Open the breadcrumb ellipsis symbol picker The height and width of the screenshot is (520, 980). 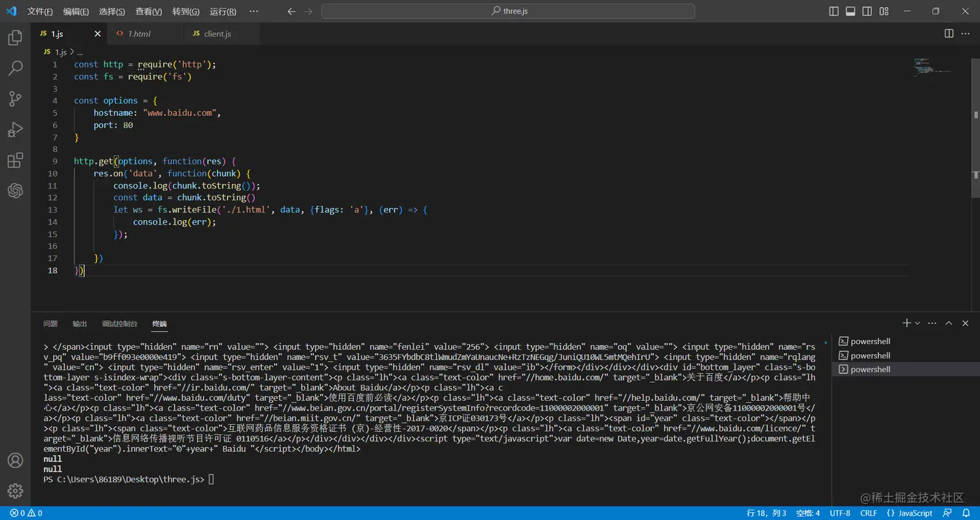pos(80,52)
